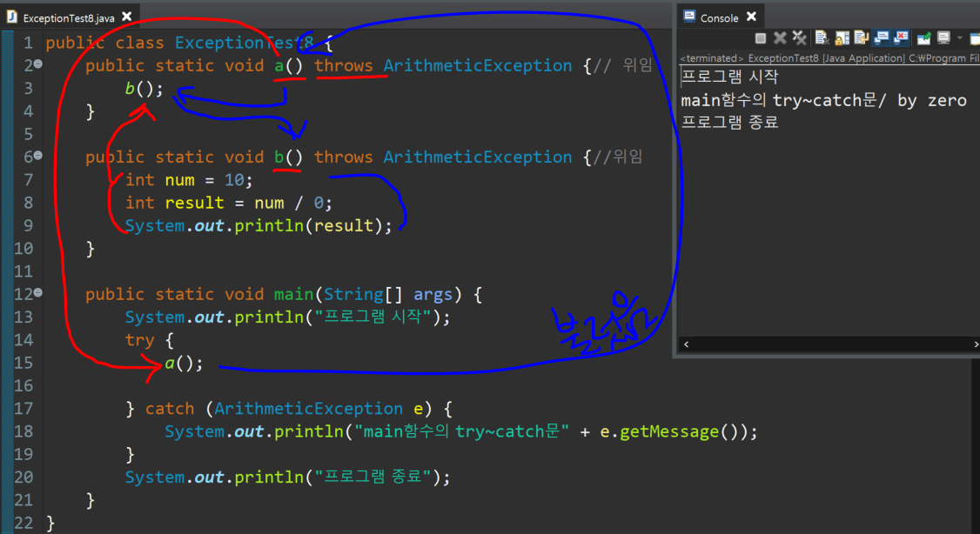
Task: Close the ExceptionTest8.java editor tab
Action: point(127,17)
